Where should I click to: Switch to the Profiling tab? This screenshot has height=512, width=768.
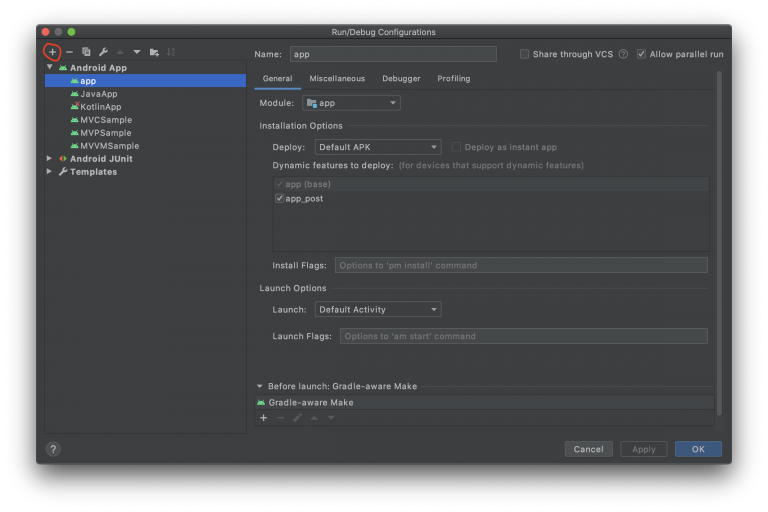[x=453, y=79]
